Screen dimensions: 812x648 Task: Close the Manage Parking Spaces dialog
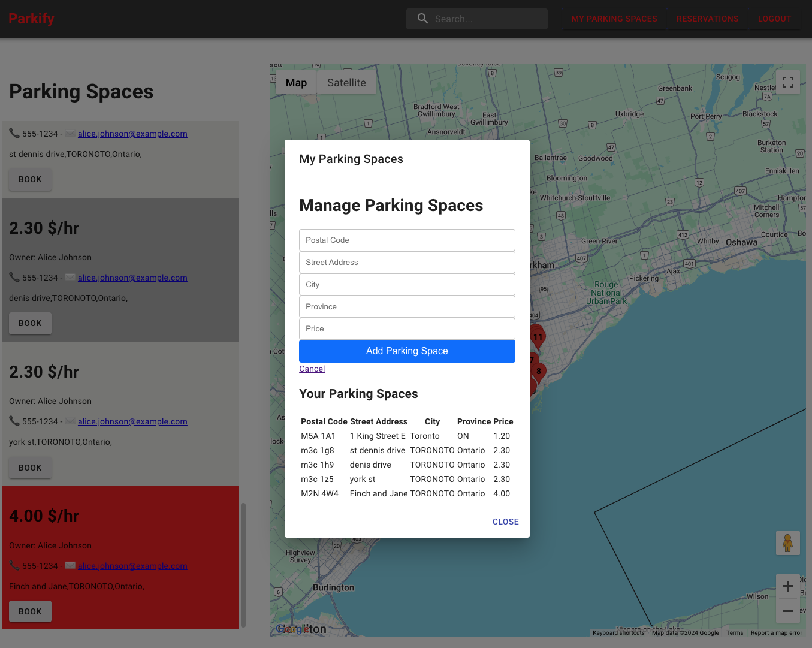point(505,522)
